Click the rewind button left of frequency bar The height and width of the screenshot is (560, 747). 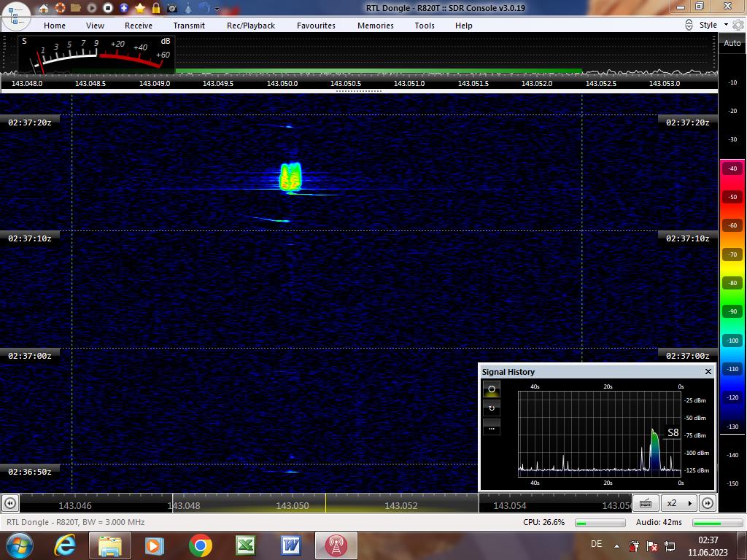click(x=10, y=503)
